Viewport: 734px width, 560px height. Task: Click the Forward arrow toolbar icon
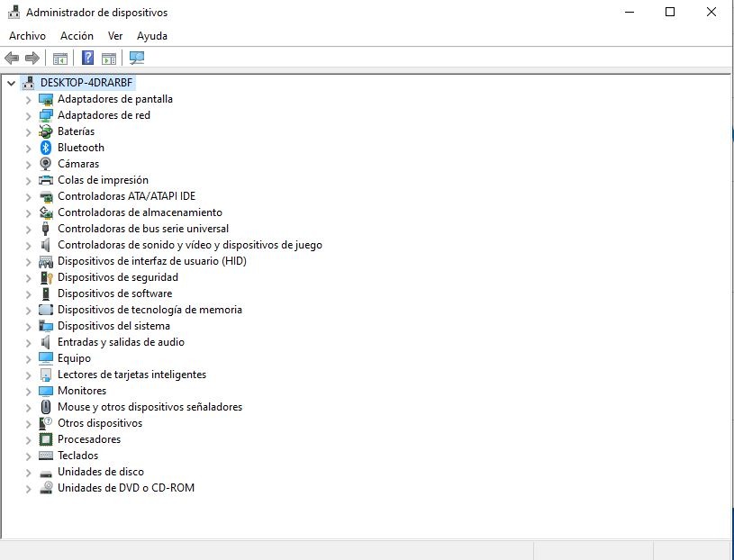point(32,58)
